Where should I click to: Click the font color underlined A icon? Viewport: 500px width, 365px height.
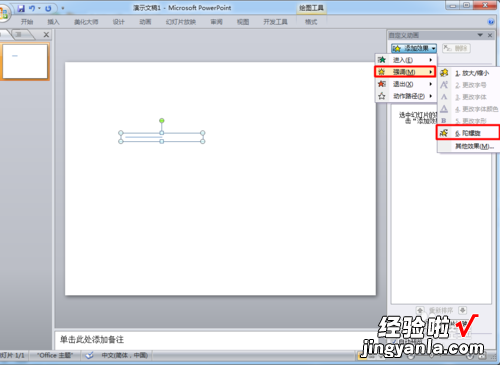coord(444,109)
